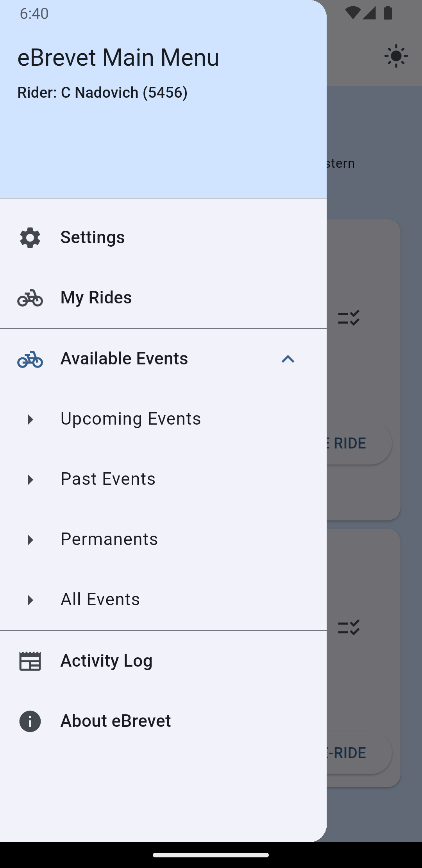Expand the Upcoming Events arrow
This screenshot has width=422, height=868.
coord(30,419)
